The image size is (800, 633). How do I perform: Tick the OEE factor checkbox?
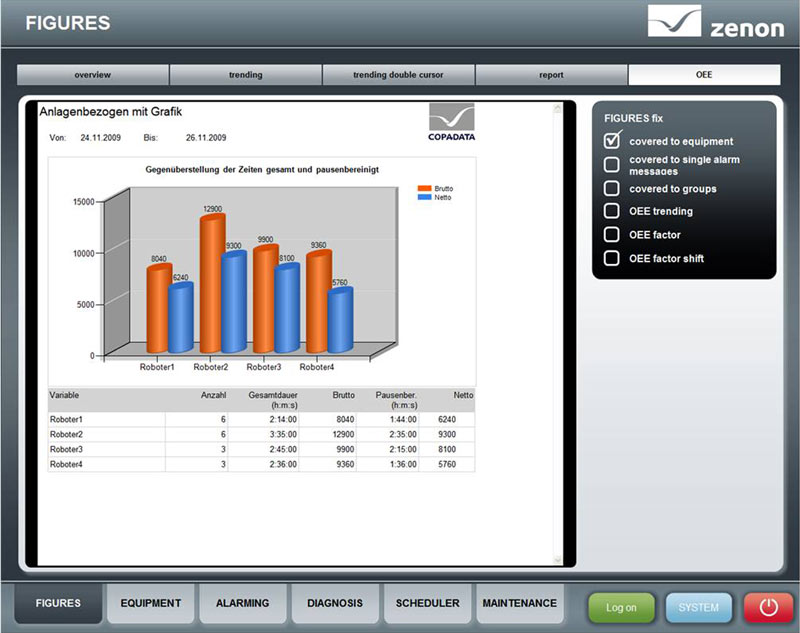(612, 235)
